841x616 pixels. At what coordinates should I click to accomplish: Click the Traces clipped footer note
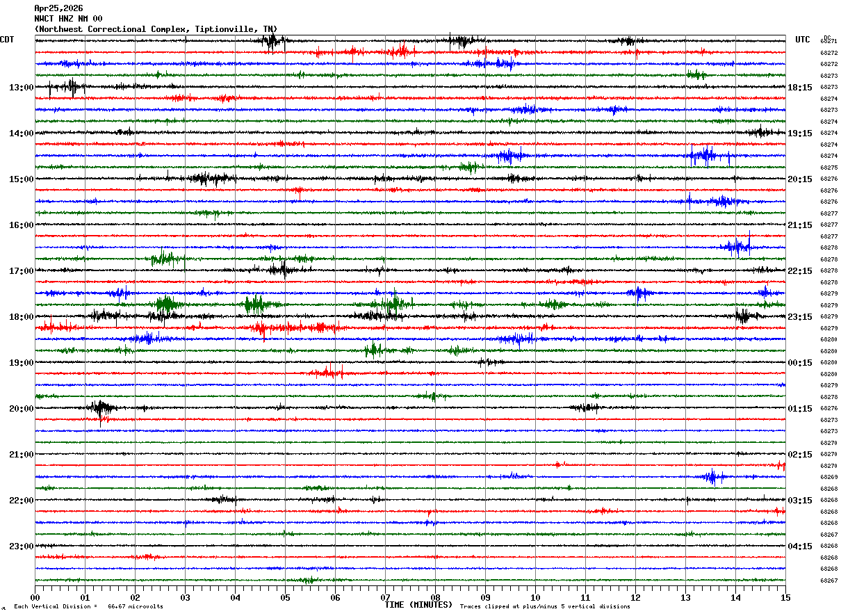point(545,606)
